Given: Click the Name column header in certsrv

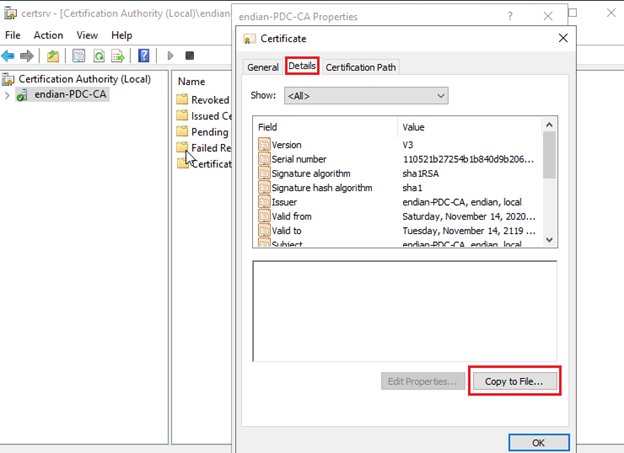Looking at the screenshot, I should pos(191,82).
